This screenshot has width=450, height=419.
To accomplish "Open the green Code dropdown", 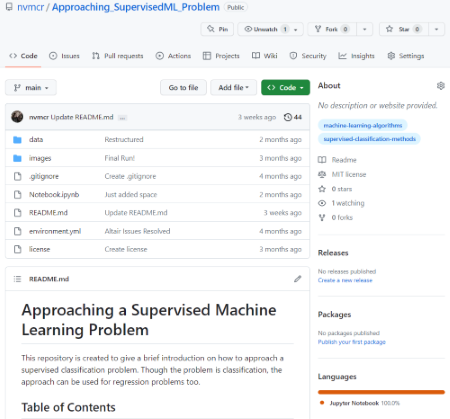I will pyautogui.click(x=285, y=88).
